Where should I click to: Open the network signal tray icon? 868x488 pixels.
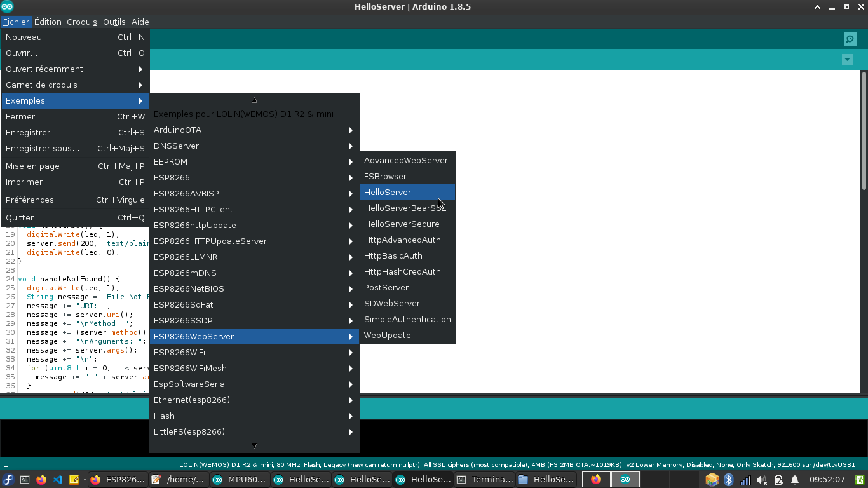click(x=745, y=480)
